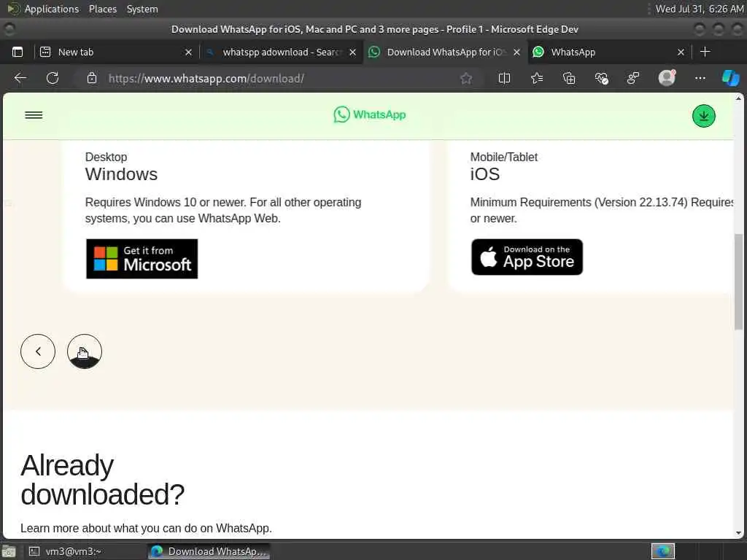The image size is (747, 560).
Task: Click Get it from Microsoft button
Action: click(142, 259)
